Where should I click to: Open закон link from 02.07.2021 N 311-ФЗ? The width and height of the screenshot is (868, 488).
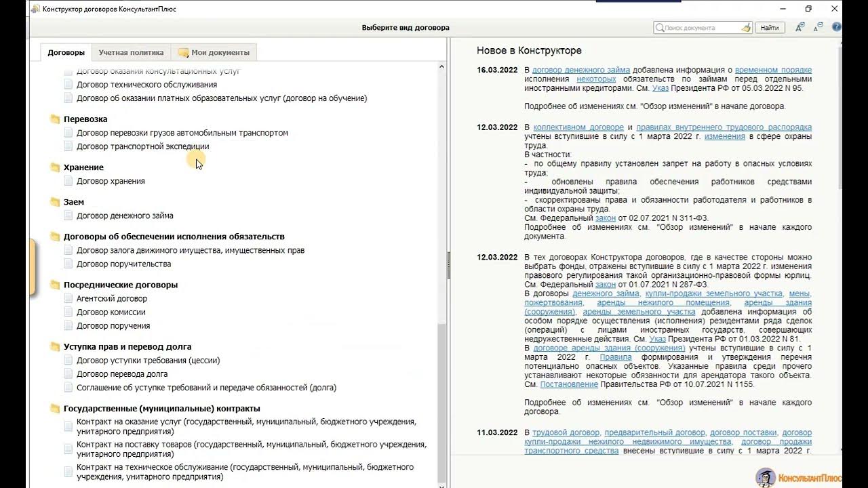606,218
